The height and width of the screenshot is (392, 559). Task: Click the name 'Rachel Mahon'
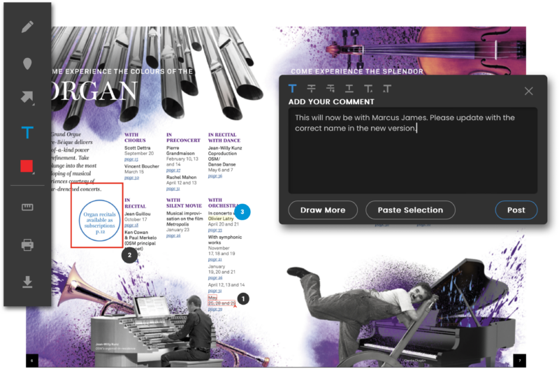coord(181,177)
